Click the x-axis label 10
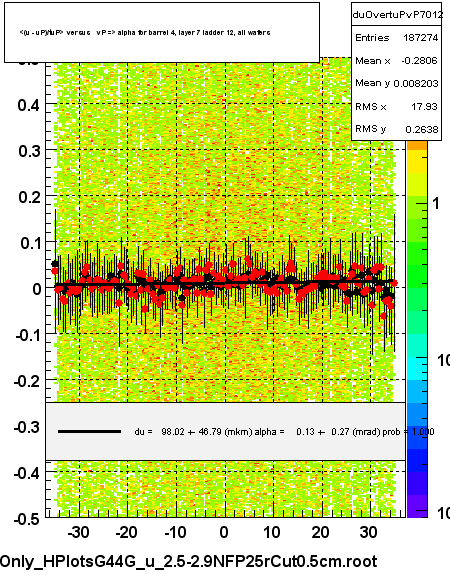This screenshot has width=450, height=575. (x=272, y=532)
